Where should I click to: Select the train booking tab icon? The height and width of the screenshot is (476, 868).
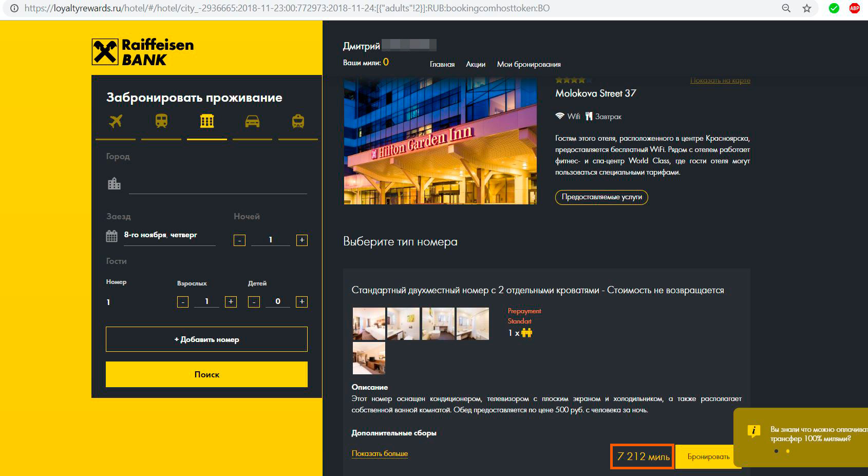(x=161, y=121)
